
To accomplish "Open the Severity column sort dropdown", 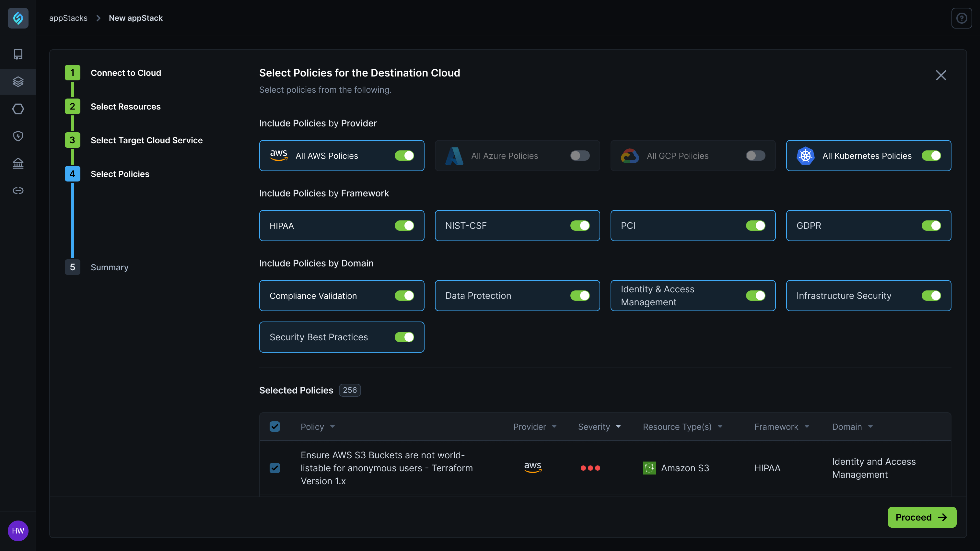I will click(618, 427).
